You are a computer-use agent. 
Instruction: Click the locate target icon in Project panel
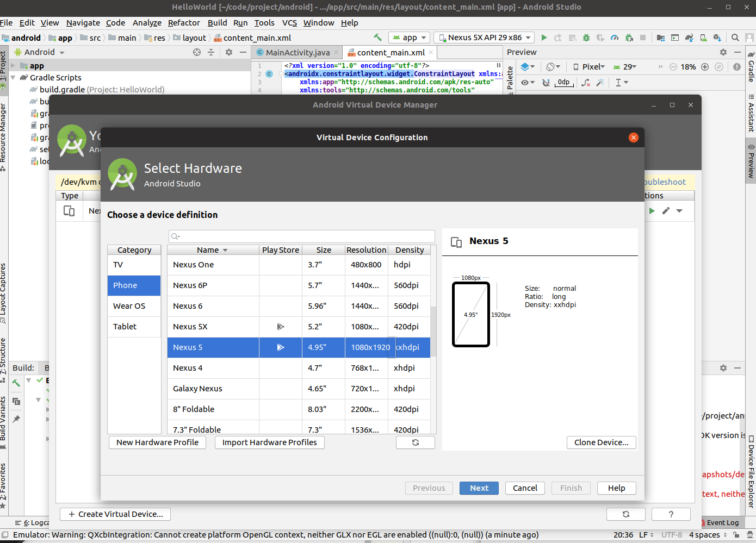(x=197, y=52)
